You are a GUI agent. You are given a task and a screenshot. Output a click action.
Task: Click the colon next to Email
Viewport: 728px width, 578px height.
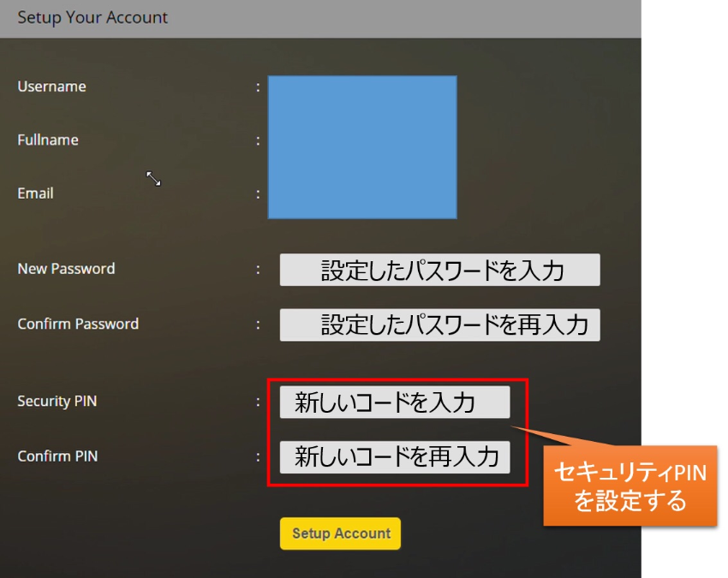point(258,194)
